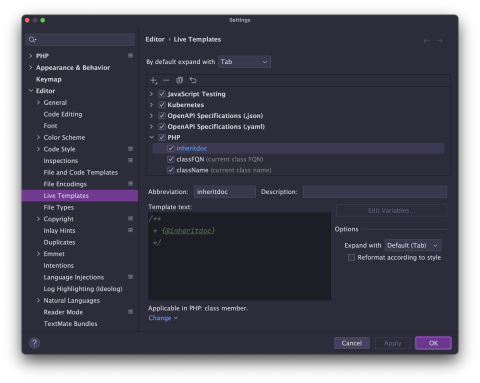Open File and Code Templates settings
The height and width of the screenshot is (383, 480).
[x=81, y=172]
